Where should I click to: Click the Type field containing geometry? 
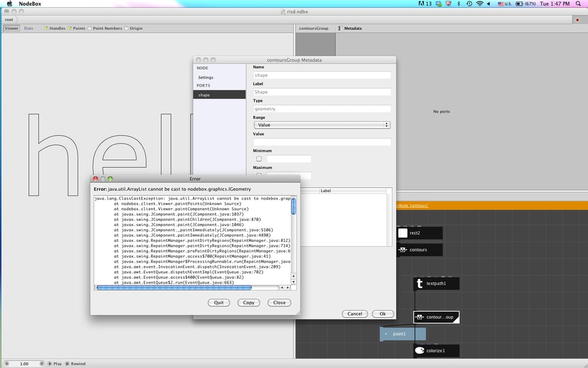click(x=322, y=109)
